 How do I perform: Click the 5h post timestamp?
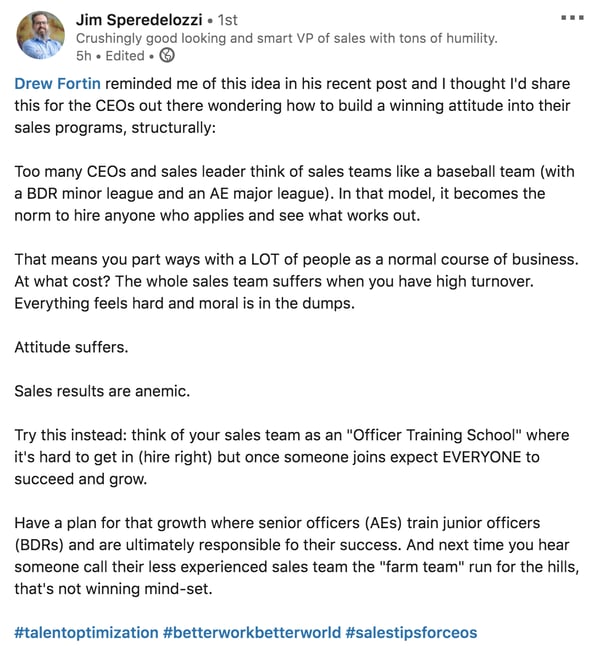(x=84, y=55)
